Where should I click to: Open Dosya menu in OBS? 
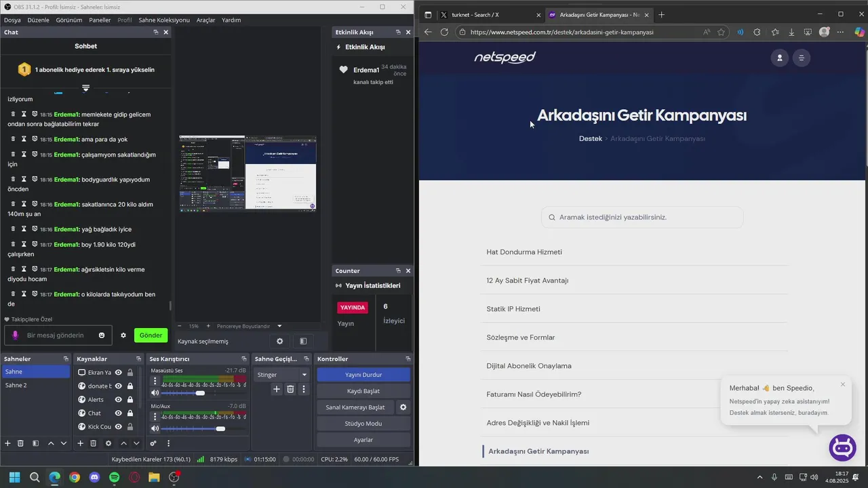[12, 20]
